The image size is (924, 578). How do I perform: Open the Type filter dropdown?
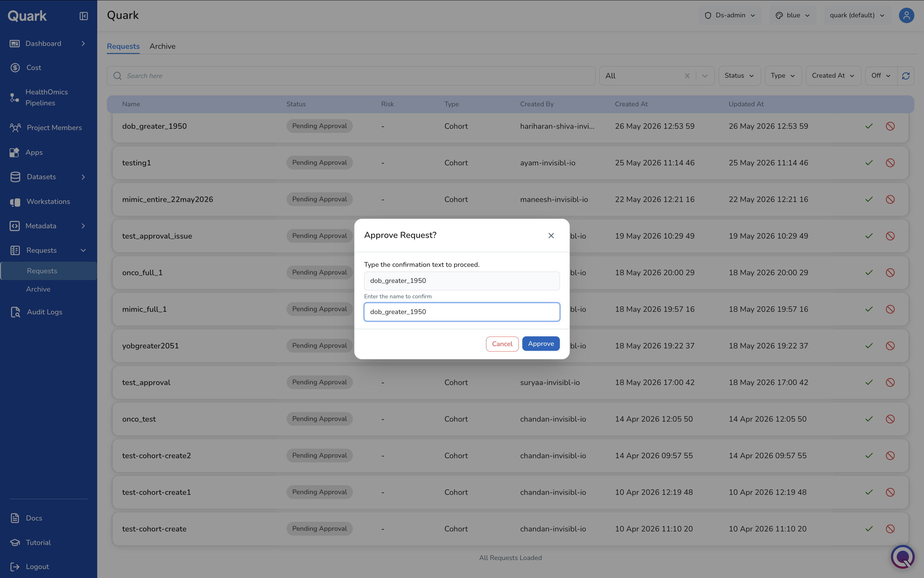783,76
